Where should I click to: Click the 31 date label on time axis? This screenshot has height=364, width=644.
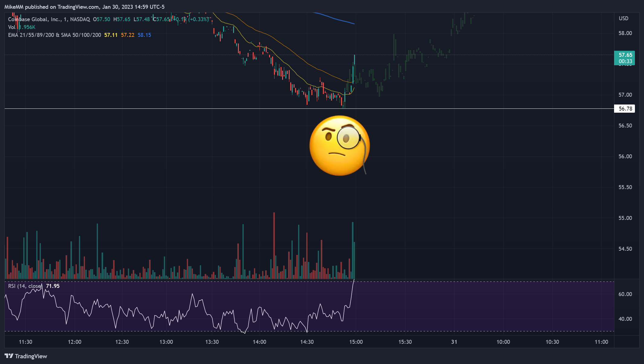454,342
